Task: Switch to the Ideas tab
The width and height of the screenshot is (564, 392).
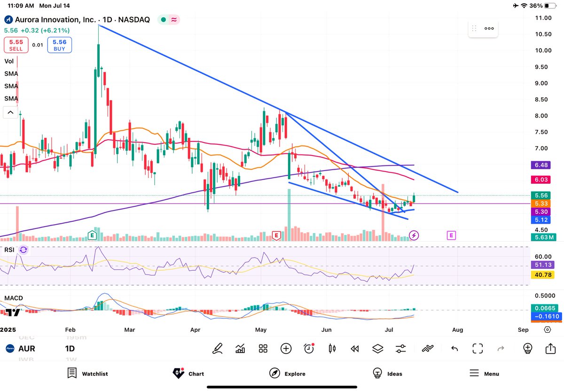Action: click(387, 374)
